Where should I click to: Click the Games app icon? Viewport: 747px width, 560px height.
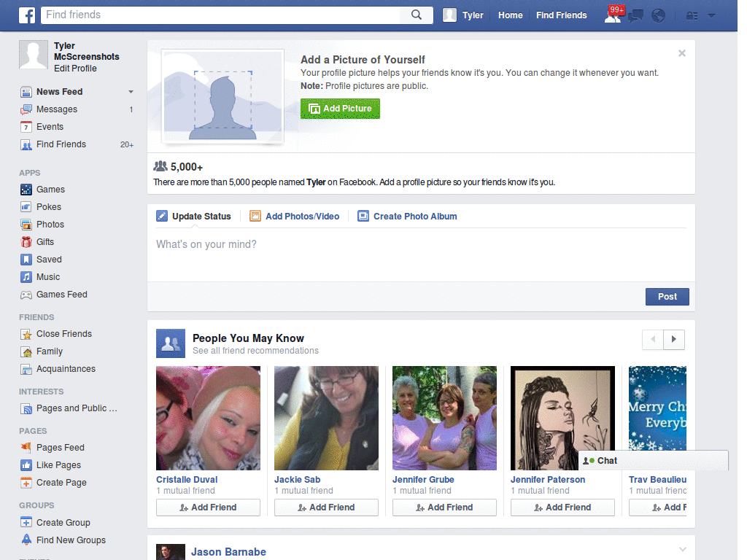tap(26, 190)
